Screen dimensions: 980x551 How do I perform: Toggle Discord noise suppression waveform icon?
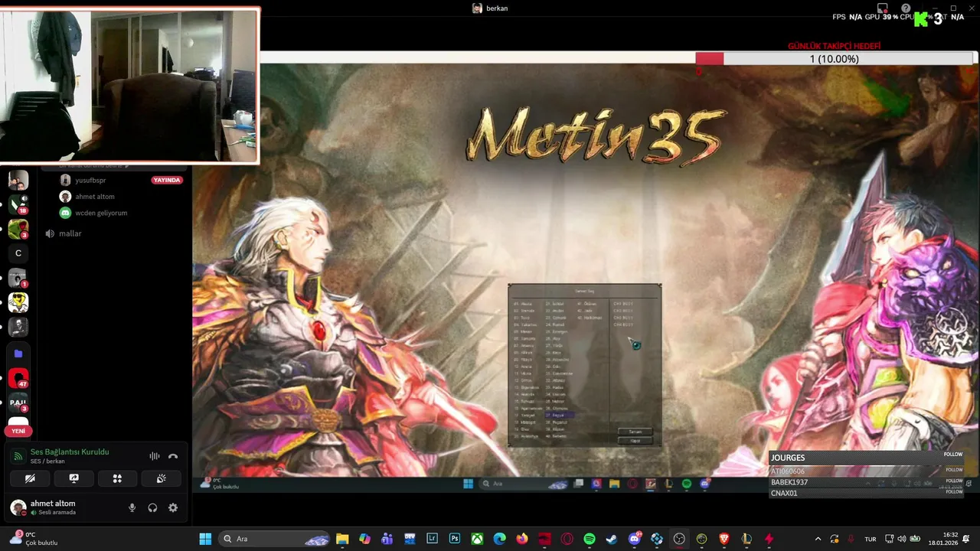click(154, 456)
